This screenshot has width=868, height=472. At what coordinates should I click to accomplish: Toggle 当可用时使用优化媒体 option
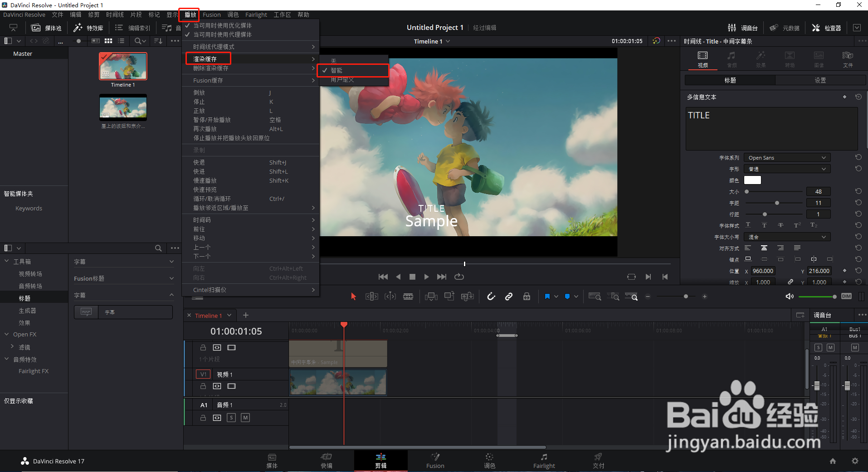point(250,25)
